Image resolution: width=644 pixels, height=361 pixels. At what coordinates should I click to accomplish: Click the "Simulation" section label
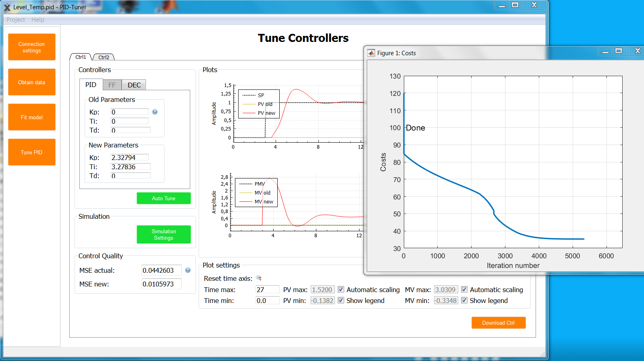[94, 216]
